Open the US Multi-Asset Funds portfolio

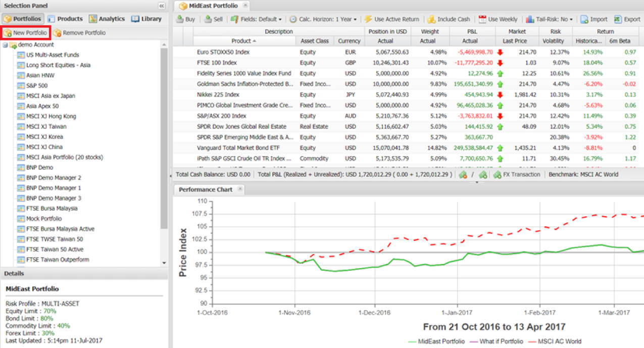click(x=53, y=55)
